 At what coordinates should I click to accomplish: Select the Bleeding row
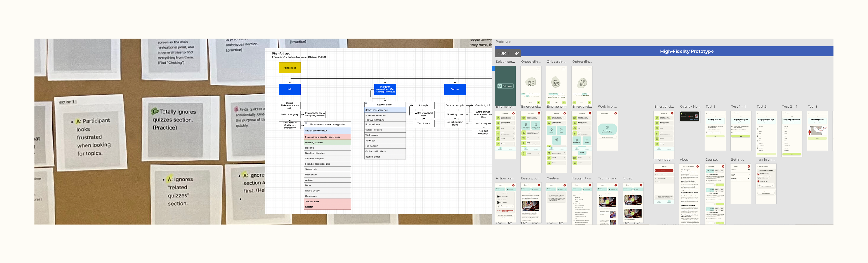328,148
